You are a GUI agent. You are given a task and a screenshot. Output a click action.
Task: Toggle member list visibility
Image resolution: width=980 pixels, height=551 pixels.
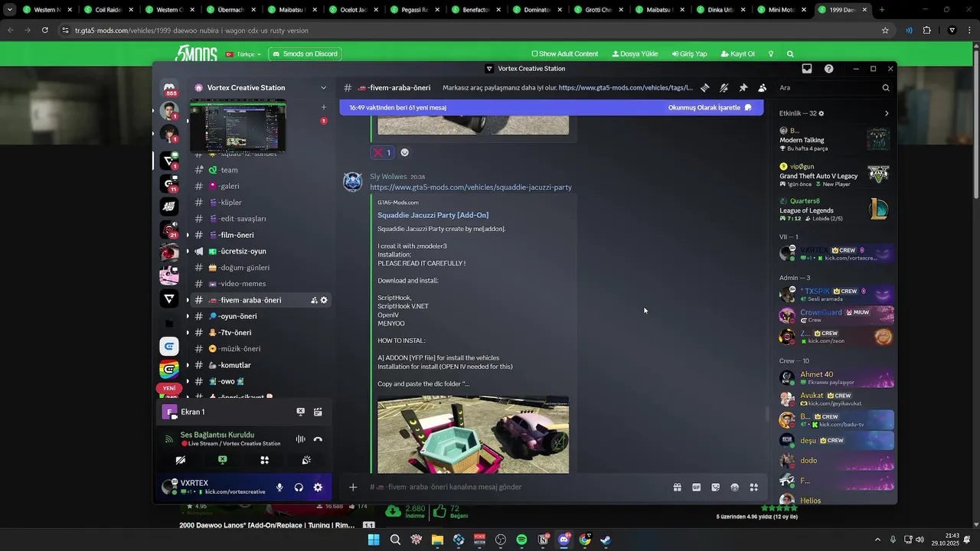coord(762,88)
